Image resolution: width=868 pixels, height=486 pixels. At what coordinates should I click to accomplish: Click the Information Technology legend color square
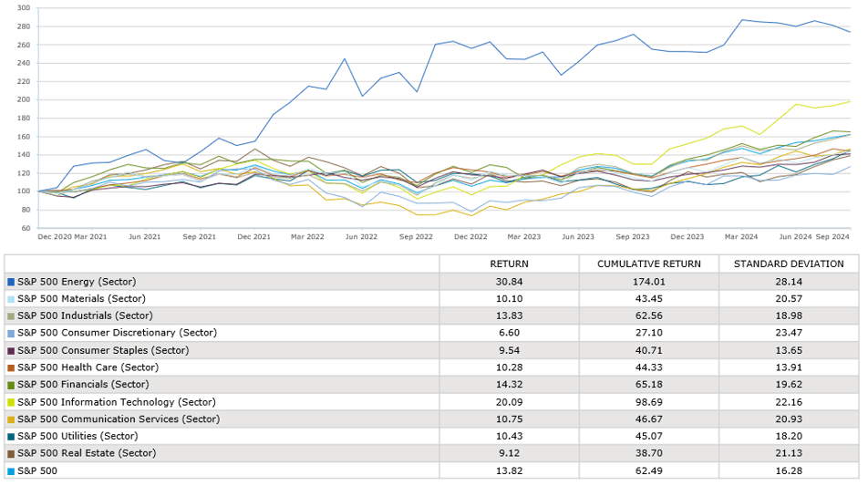11,401
